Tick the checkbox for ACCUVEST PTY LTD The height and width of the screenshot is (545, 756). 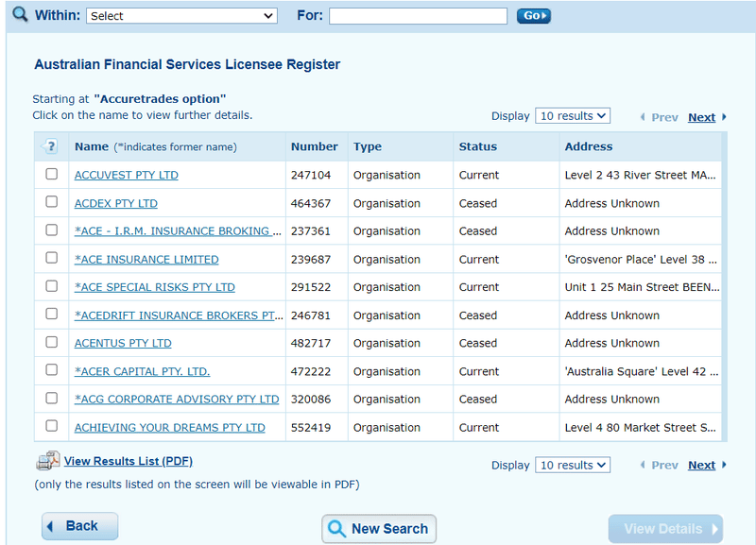tap(52, 174)
